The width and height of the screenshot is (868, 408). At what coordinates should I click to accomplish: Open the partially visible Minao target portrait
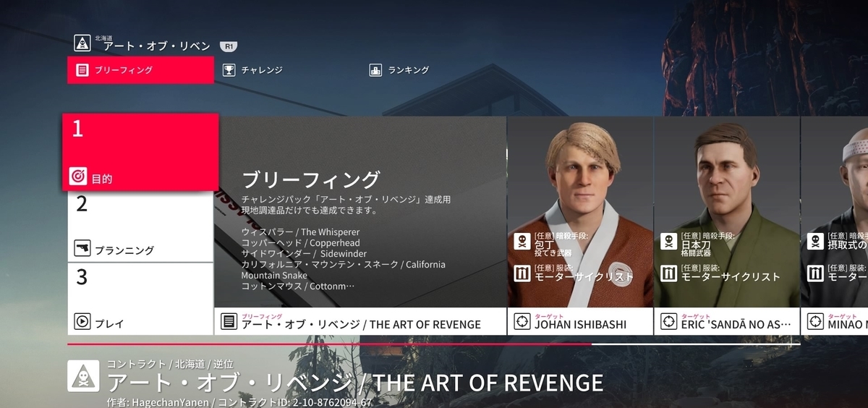pyautogui.click(x=835, y=212)
